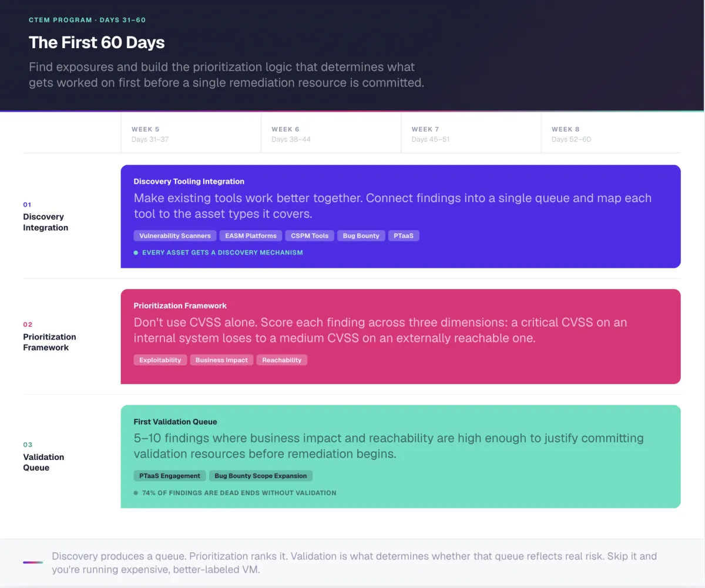
Task: Select the Week 6 column header
Action: tap(331, 134)
